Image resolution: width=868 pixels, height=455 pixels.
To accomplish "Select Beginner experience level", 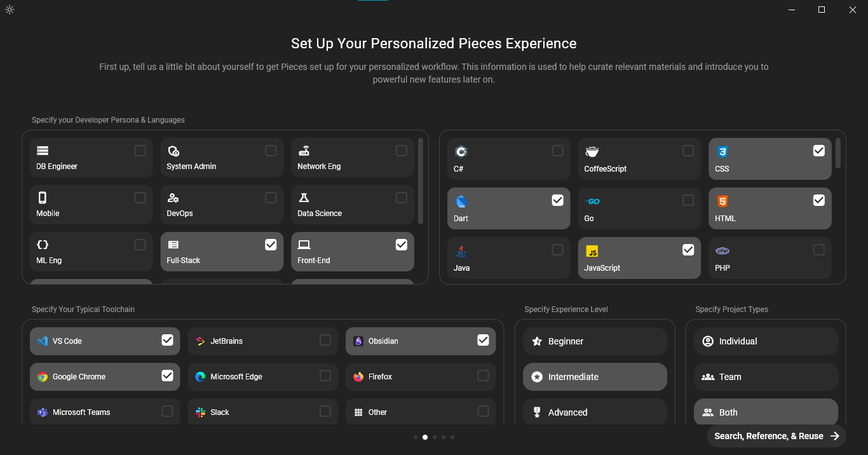I will point(595,341).
